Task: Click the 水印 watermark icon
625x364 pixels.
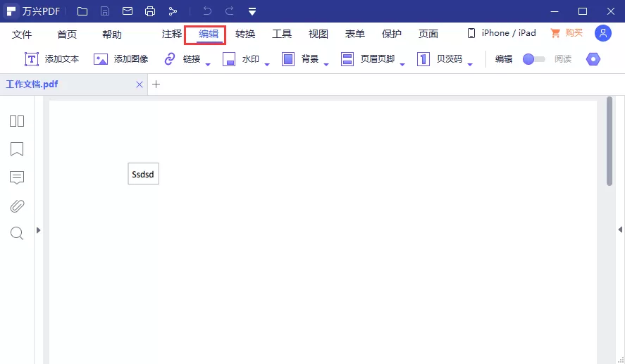Action: point(229,59)
